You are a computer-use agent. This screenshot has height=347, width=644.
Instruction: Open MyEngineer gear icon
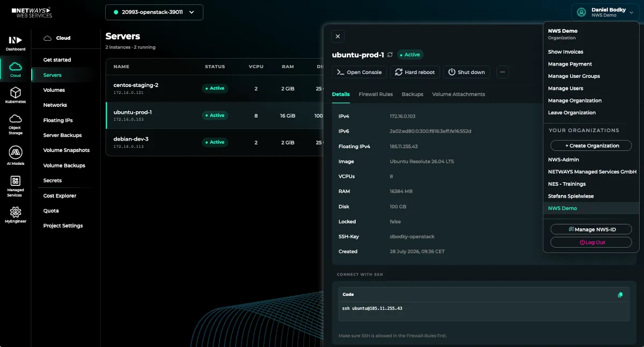tap(16, 214)
